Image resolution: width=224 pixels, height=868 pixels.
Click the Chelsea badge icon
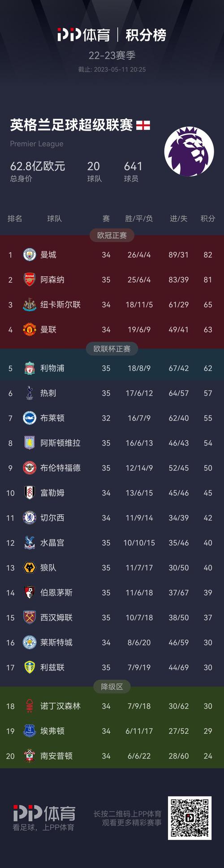click(x=30, y=518)
